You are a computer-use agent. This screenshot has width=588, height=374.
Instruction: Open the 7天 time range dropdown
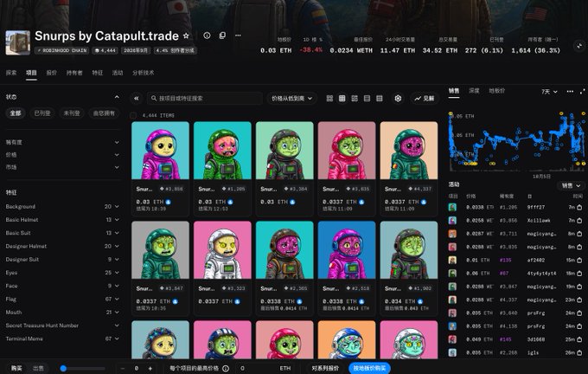(x=549, y=92)
